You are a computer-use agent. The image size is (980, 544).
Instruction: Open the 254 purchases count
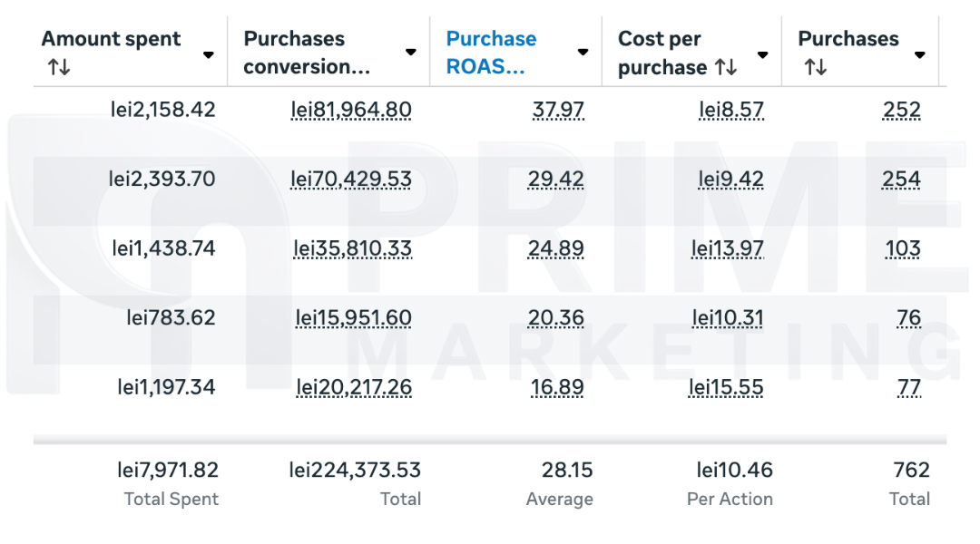[x=901, y=180]
